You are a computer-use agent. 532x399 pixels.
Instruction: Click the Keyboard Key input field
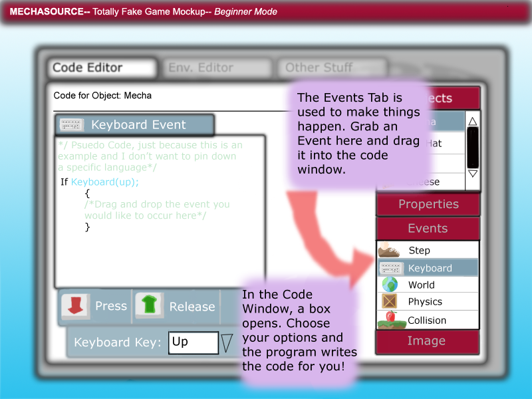(193, 342)
